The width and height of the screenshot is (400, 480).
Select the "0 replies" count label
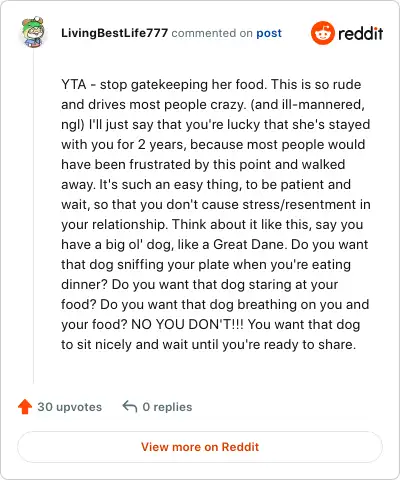point(167,407)
